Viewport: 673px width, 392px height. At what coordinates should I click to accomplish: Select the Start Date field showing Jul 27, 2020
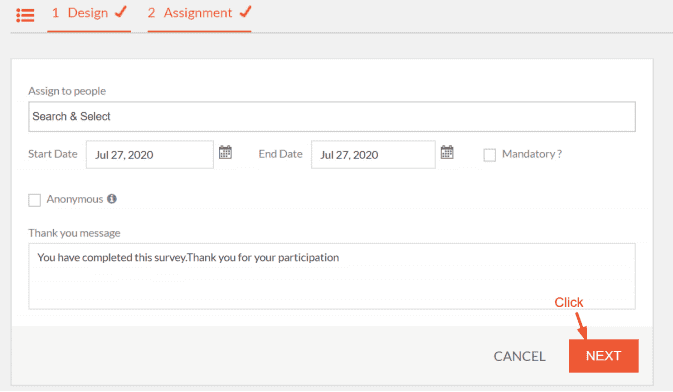tap(150, 155)
